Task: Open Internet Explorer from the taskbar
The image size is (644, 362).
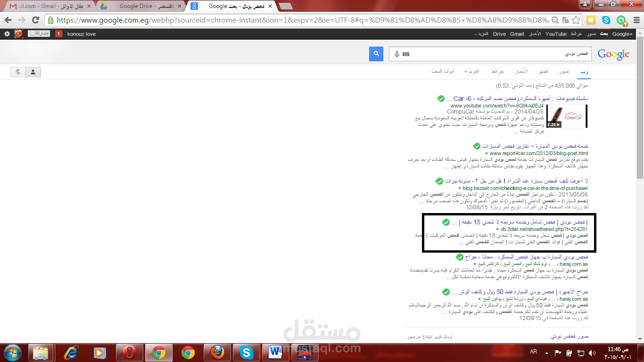Action: pyautogui.click(x=71, y=353)
